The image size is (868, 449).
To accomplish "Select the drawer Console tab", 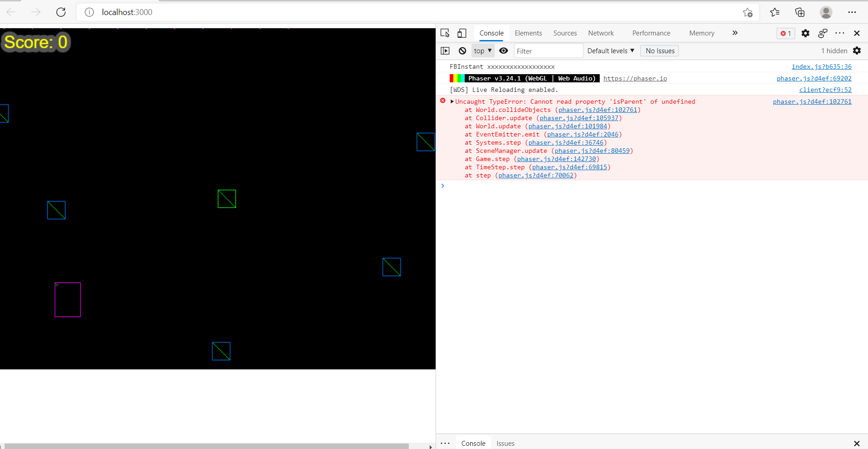I will [473, 443].
